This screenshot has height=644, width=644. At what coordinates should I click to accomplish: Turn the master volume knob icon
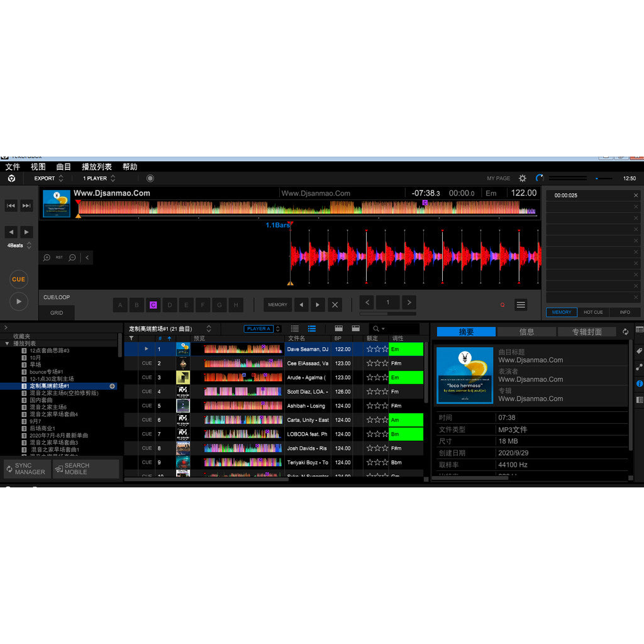[540, 178]
